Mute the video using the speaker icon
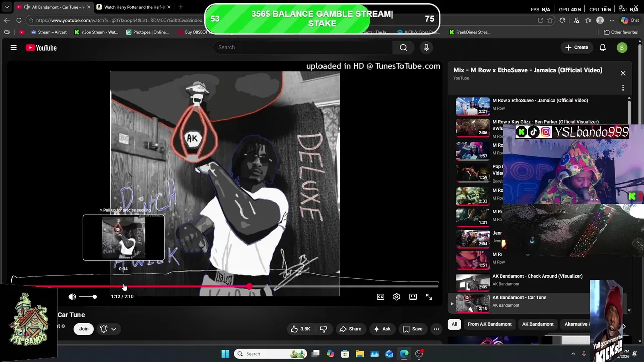The height and width of the screenshot is (362, 644). pyautogui.click(x=72, y=297)
